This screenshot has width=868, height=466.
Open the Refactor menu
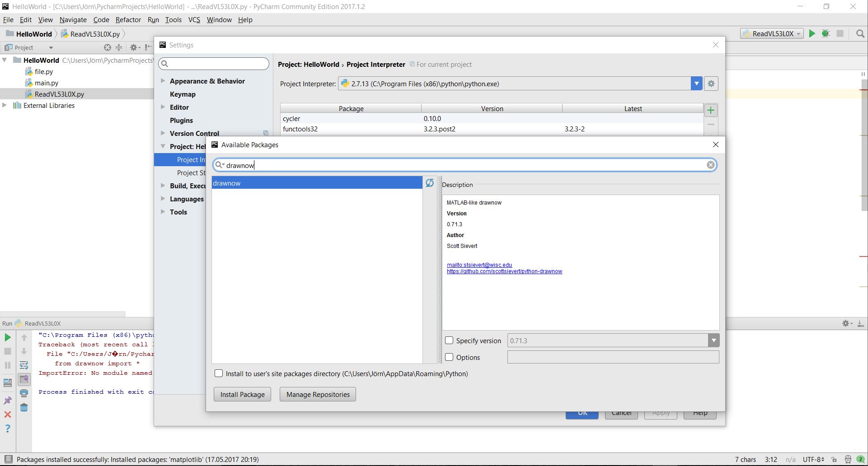[x=128, y=20]
